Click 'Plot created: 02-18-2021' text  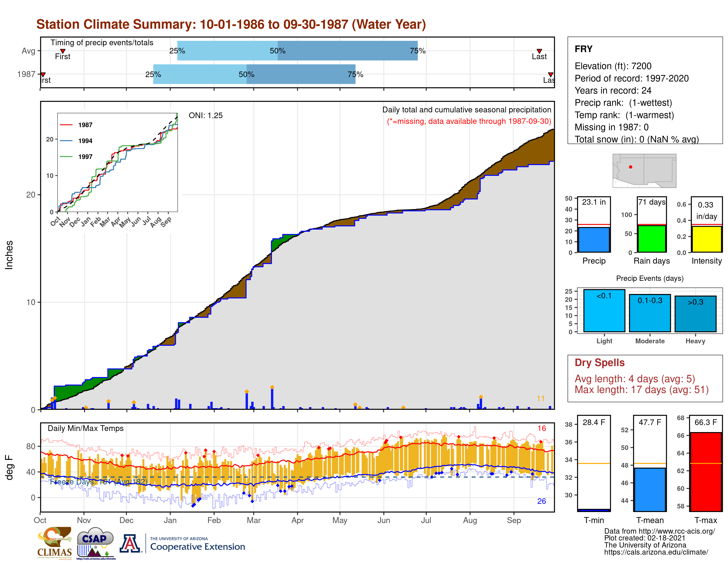[645, 538]
